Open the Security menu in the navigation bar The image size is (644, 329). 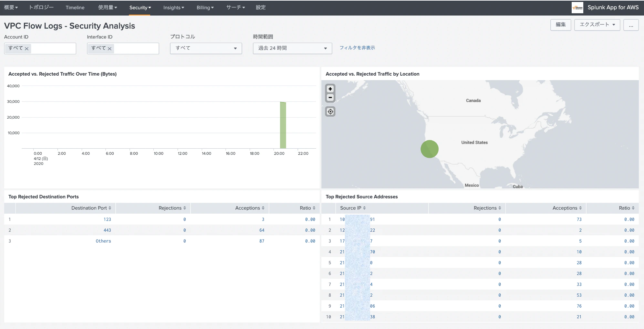pyautogui.click(x=140, y=7)
